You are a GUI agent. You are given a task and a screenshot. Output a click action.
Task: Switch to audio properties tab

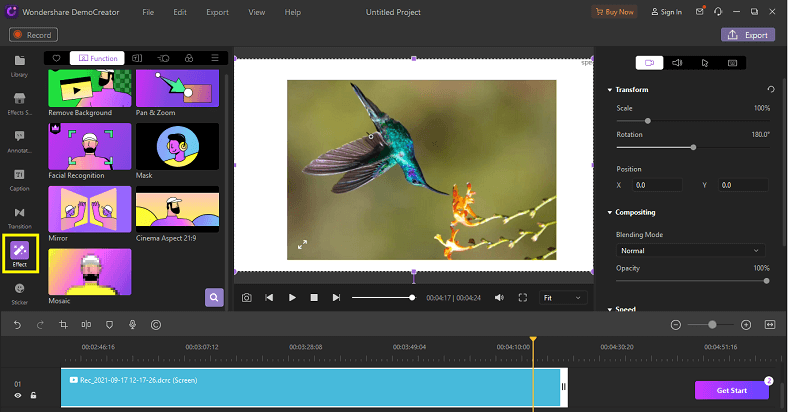pyautogui.click(x=677, y=63)
